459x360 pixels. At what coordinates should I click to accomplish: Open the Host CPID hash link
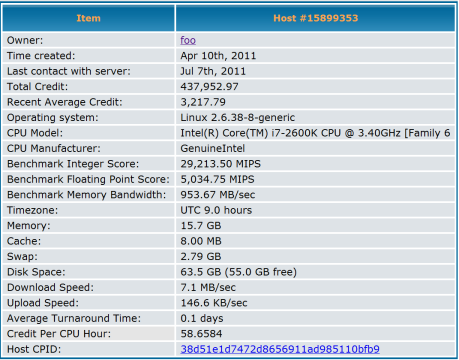pyautogui.click(x=280, y=349)
